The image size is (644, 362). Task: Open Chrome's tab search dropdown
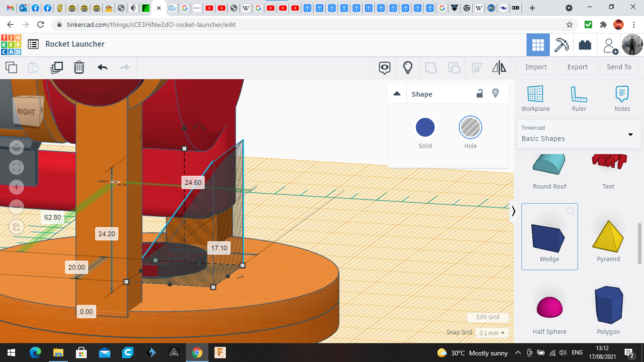click(569, 8)
